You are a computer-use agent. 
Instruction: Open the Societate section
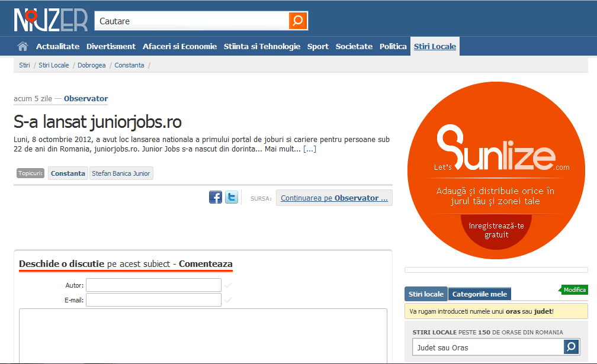click(354, 46)
